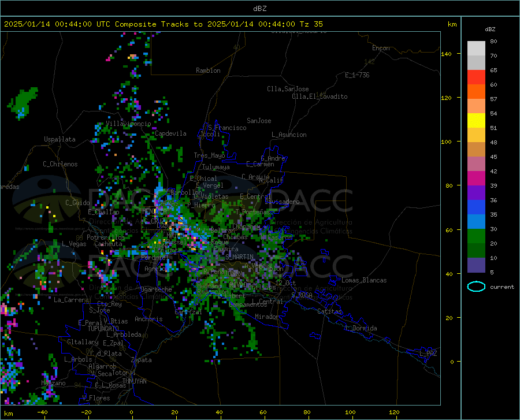Click the 'Tres_Mayo' map label
This screenshot has height=420, width=520.
pyautogui.click(x=209, y=155)
